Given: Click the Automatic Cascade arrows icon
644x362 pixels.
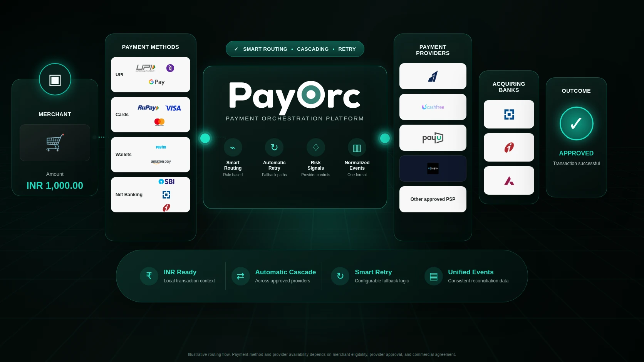Looking at the screenshot, I should [x=241, y=276].
